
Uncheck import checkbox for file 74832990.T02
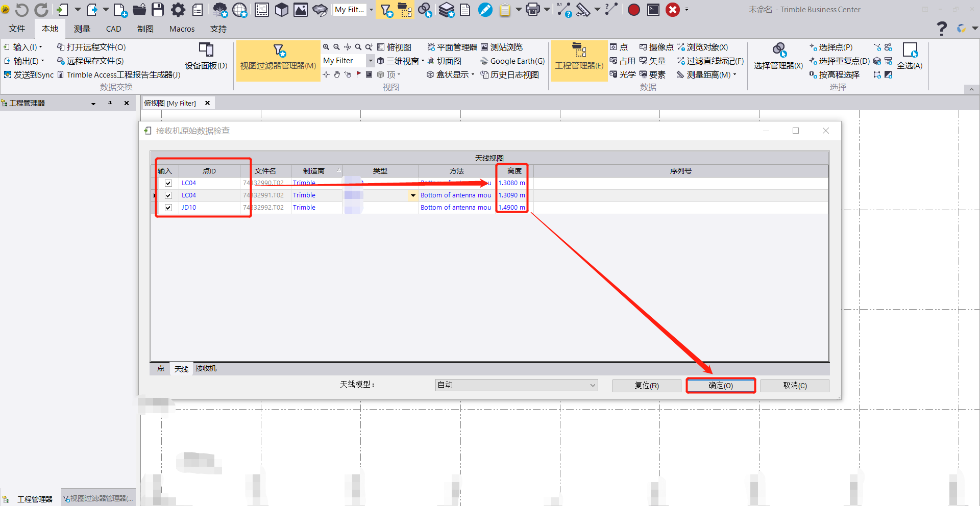(x=168, y=183)
